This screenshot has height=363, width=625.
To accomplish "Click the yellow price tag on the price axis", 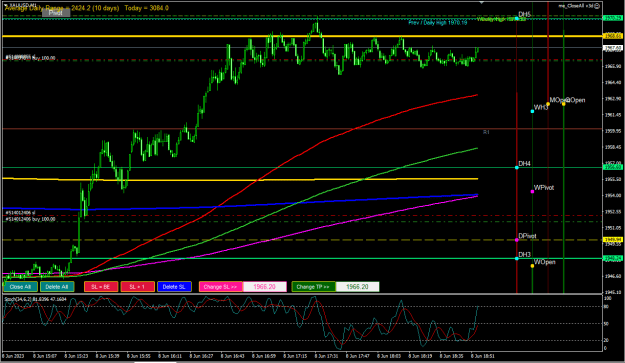I will 613,36.
